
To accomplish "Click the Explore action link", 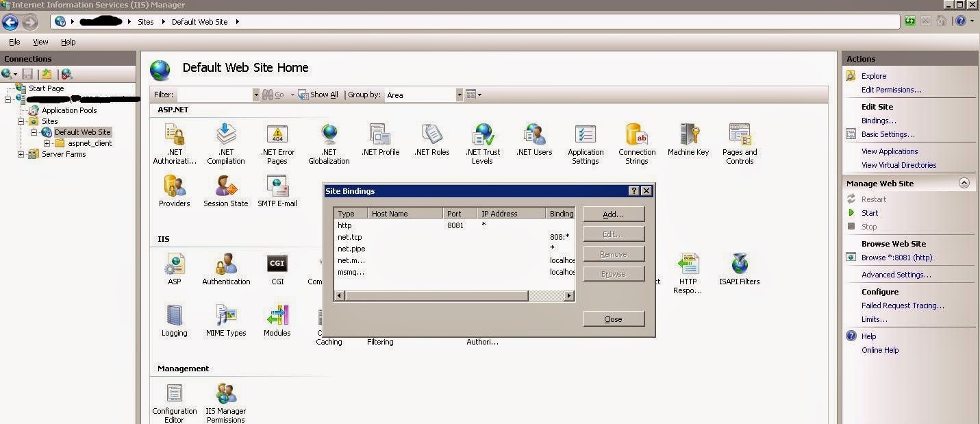I will pyautogui.click(x=874, y=76).
